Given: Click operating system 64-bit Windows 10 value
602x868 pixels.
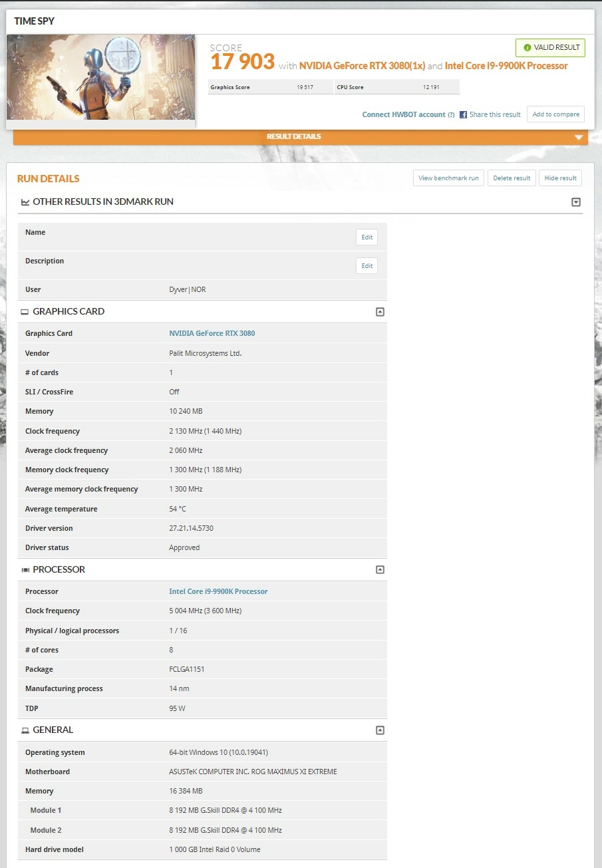Looking at the screenshot, I should pyautogui.click(x=219, y=753).
